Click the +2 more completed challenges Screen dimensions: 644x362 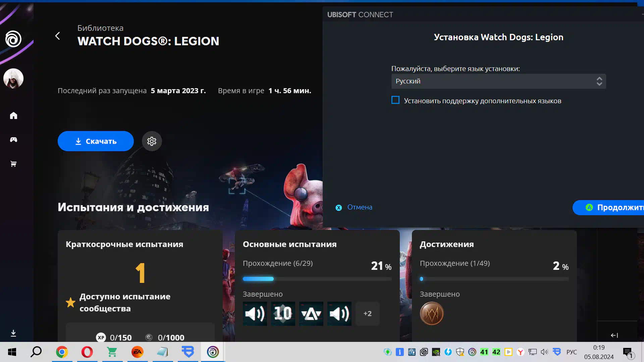pos(368,314)
